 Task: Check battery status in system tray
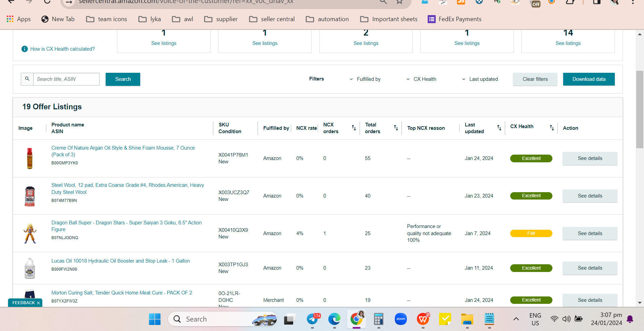pyautogui.click(x=579, y=319)
